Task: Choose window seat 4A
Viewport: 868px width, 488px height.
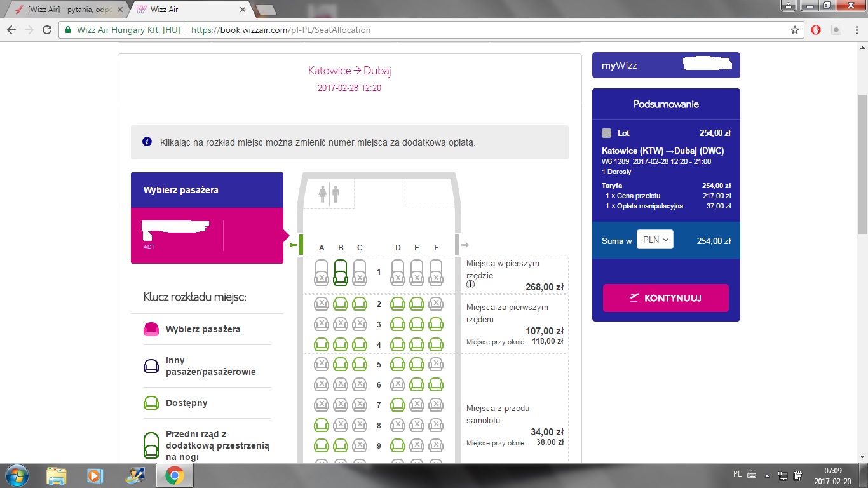Action: coord(322,345)
